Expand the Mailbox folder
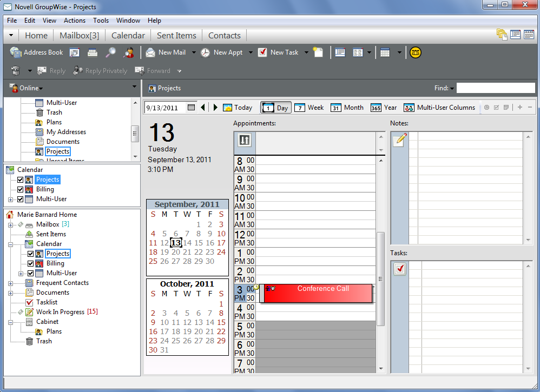The image size is (540, 392). [x=10, y=225]
